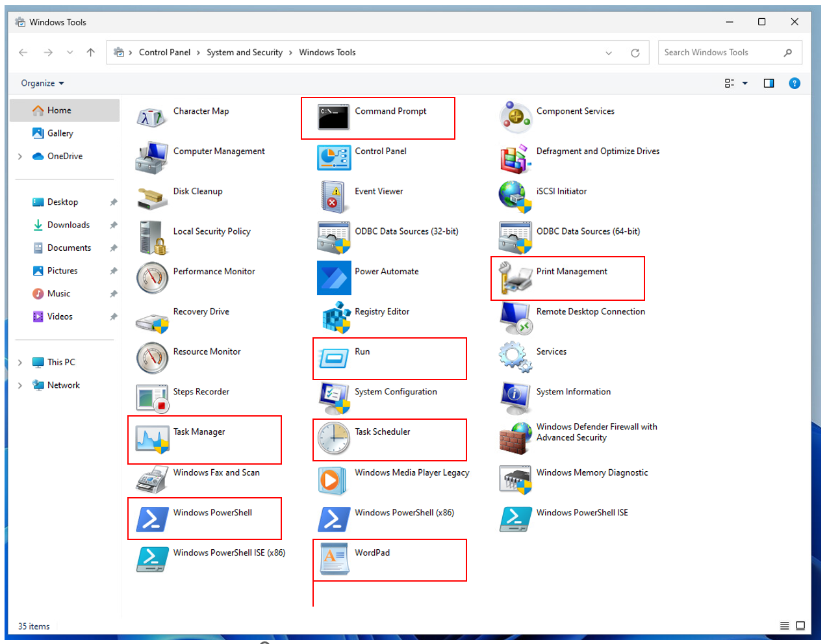827x644 pixels.
Task: Open the Command Prompt icon
Action: tap(333, 118)
